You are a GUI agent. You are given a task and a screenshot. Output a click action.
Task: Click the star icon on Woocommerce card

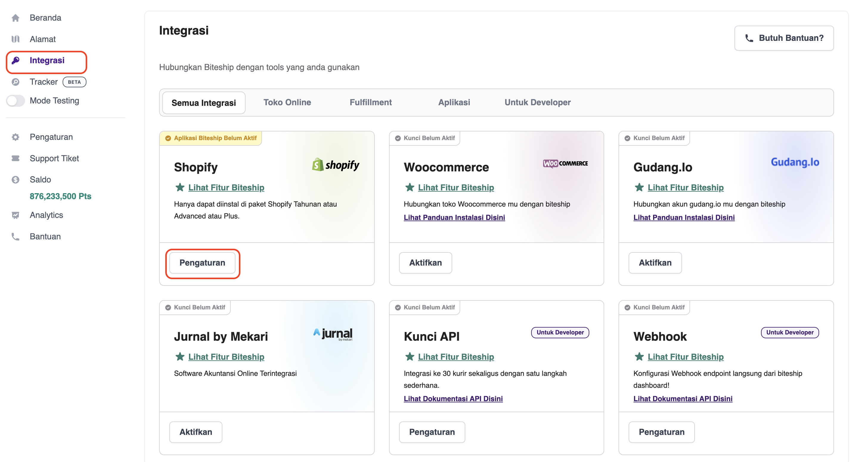click(x=410, y=187)
